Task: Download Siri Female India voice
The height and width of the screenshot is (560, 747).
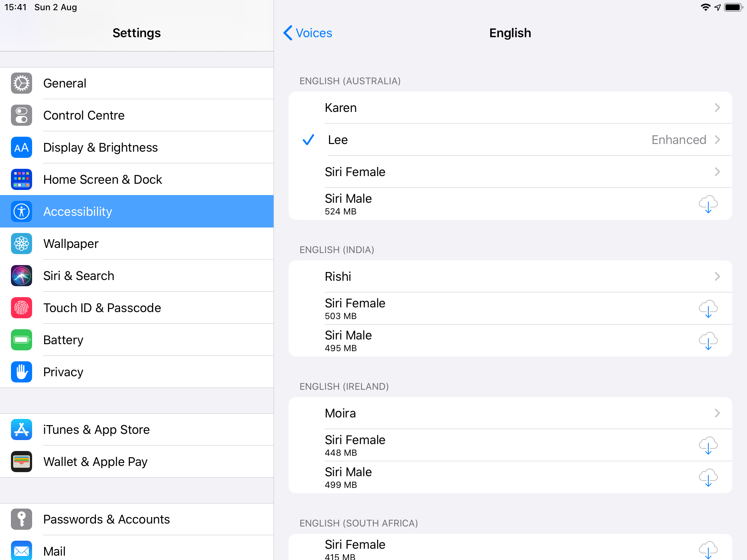Action: [708, 308]
